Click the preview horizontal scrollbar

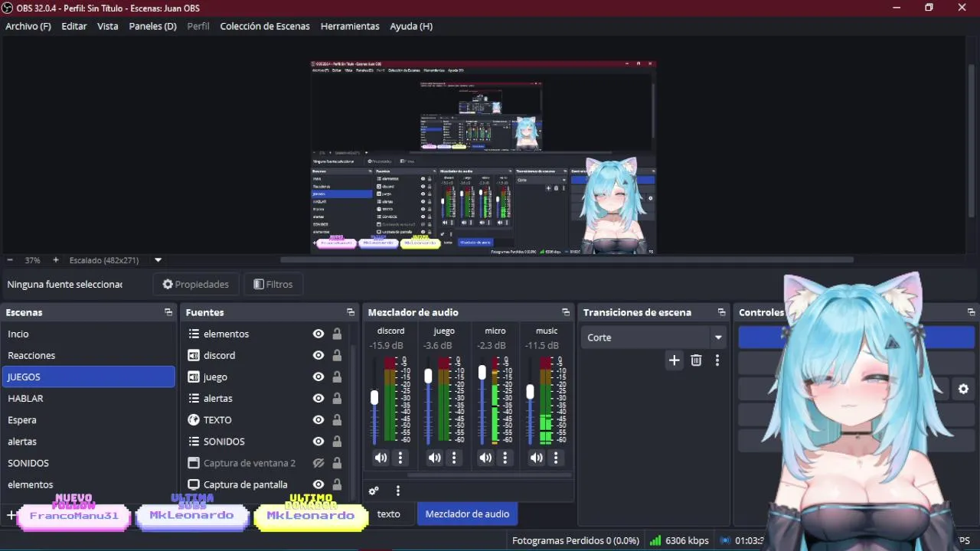coord(567,259)
